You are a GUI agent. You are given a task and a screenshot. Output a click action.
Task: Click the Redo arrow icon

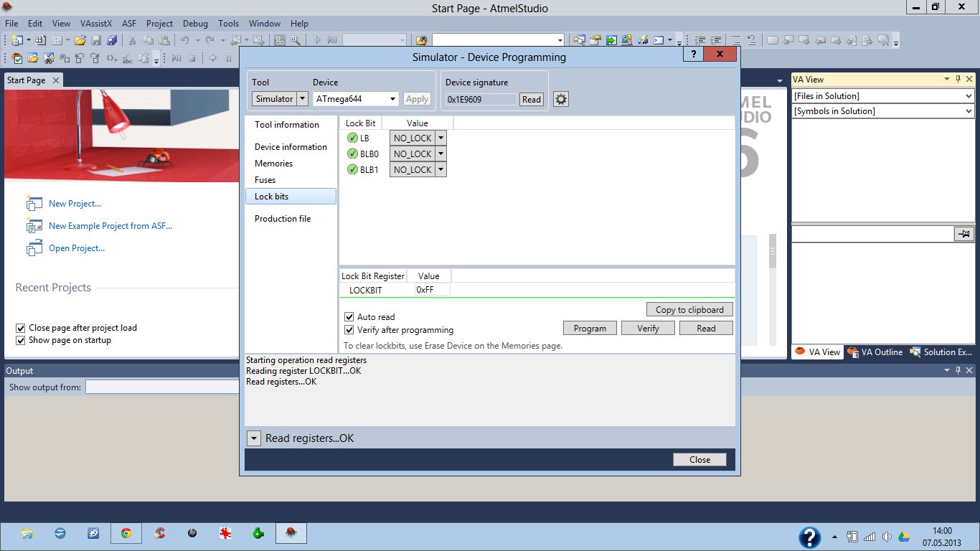[209, 40]
